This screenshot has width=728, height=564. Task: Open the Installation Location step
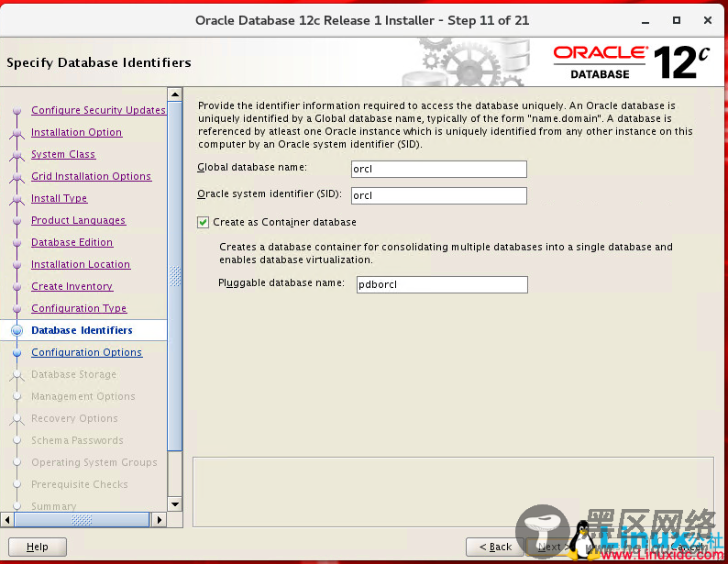(81, 264)
